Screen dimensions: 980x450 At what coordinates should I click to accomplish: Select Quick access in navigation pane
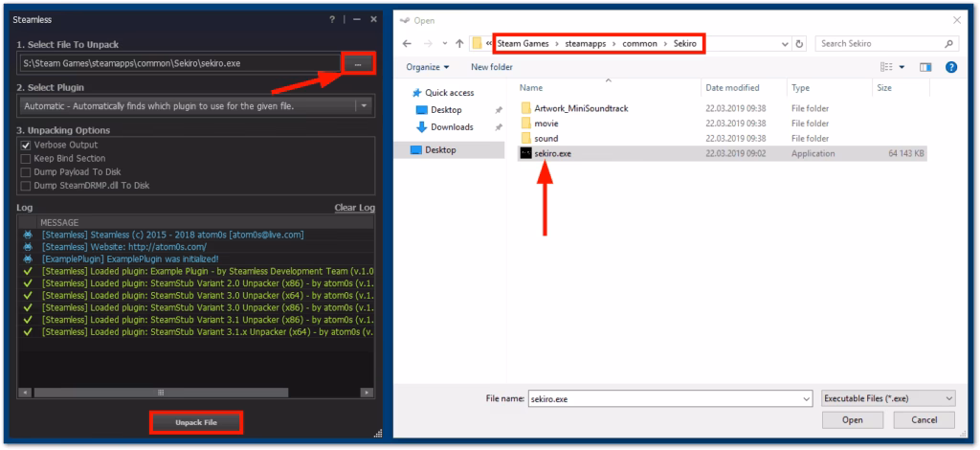[x=442, y=93]
